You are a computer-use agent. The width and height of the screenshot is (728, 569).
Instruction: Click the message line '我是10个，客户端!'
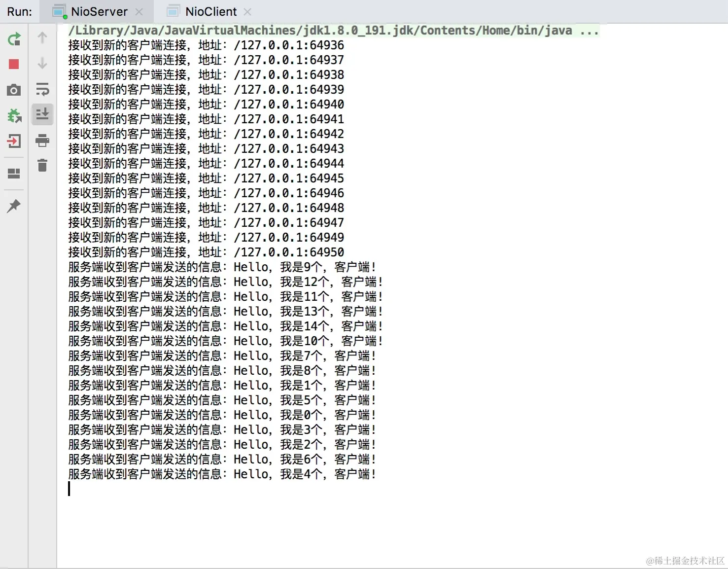(226, 341)
